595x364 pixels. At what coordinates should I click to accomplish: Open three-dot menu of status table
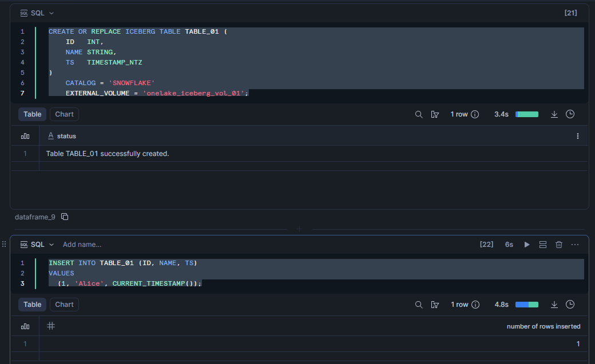(577, 136)
